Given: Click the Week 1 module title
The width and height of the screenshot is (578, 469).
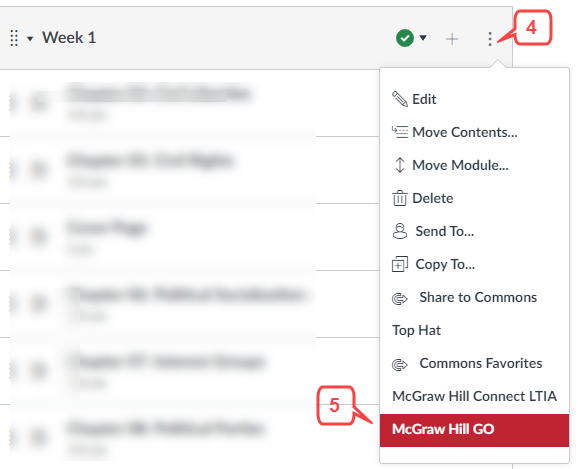Looking at the screenshot, I should coord(69,38).
